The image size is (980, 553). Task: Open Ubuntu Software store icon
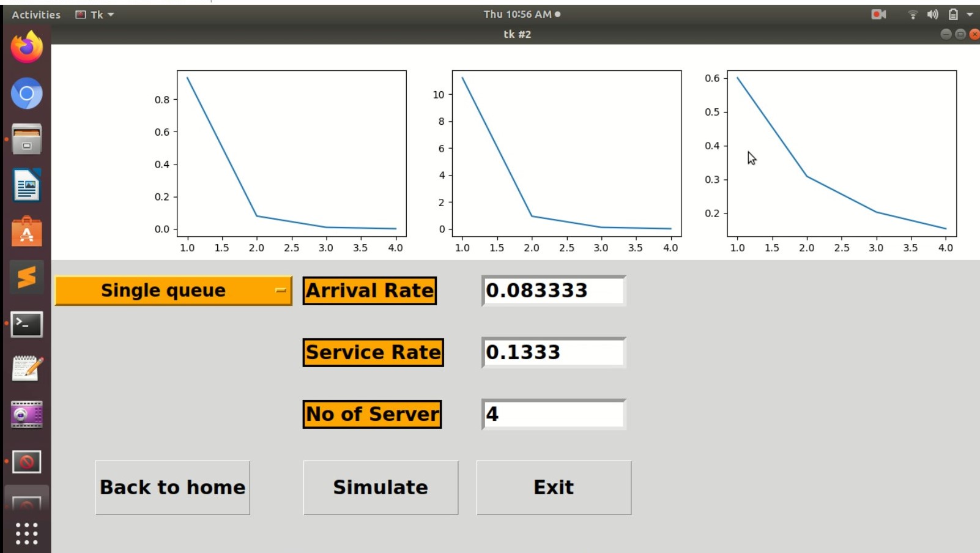[x=26, y=232]
